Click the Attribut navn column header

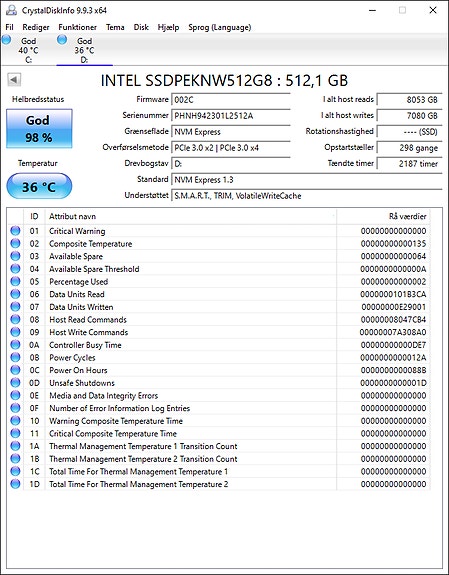[191, 216]
